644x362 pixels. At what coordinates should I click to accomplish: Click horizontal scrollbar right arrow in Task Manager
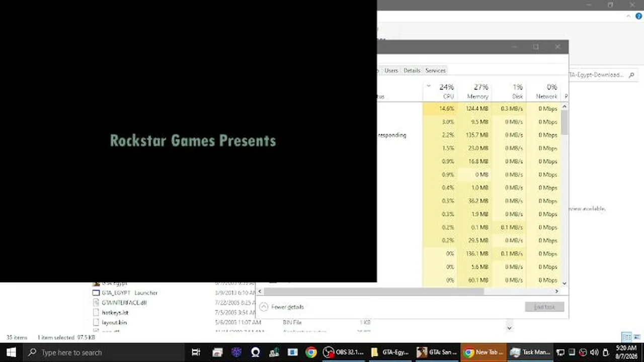coord(556,291)
